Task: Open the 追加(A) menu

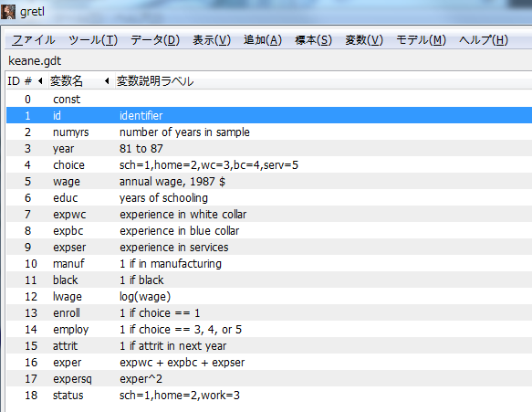Action: 263,40
